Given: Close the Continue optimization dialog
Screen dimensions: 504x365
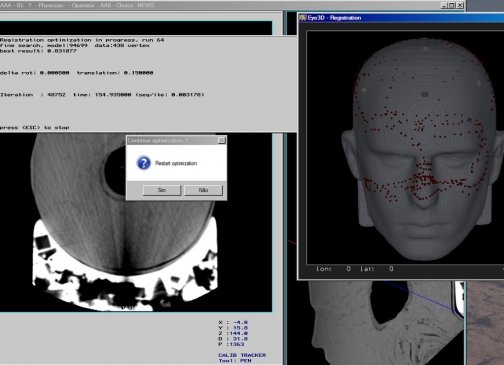Looking at the screenshot, I should point(222,140).
